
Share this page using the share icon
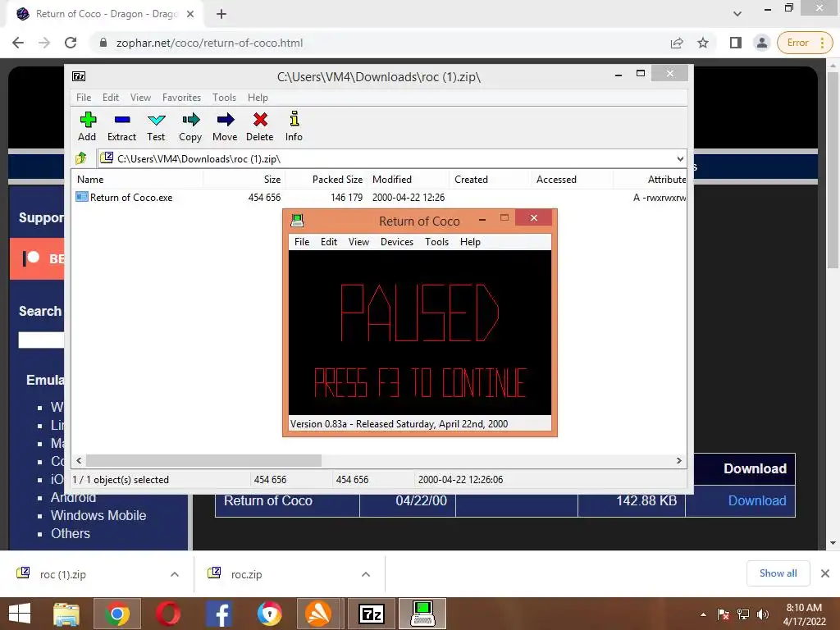click(677, 43)
